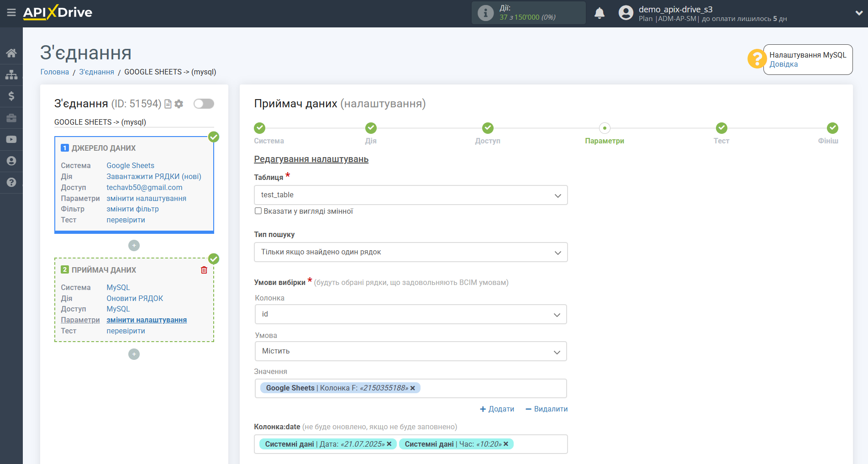Open the connection notes document icon
Viewport: 868px width, 464px height.
pyautogui.click(x=168, y=104)
